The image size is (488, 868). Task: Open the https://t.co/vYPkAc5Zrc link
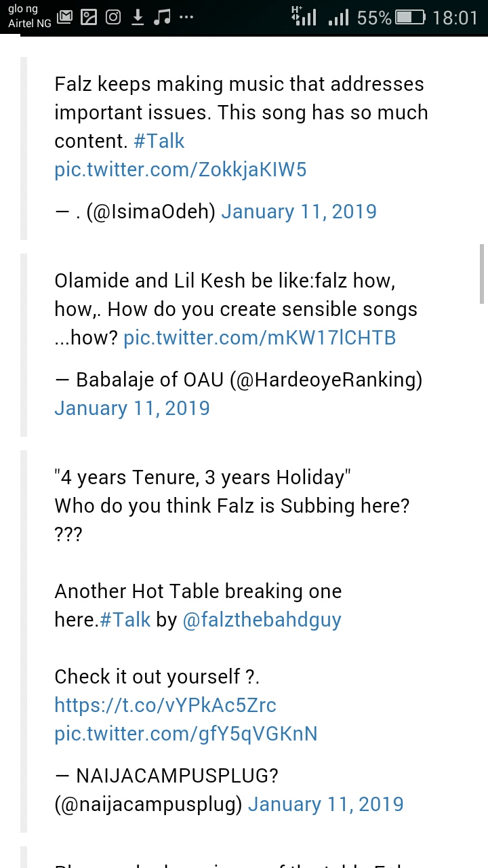pos(165,705)
